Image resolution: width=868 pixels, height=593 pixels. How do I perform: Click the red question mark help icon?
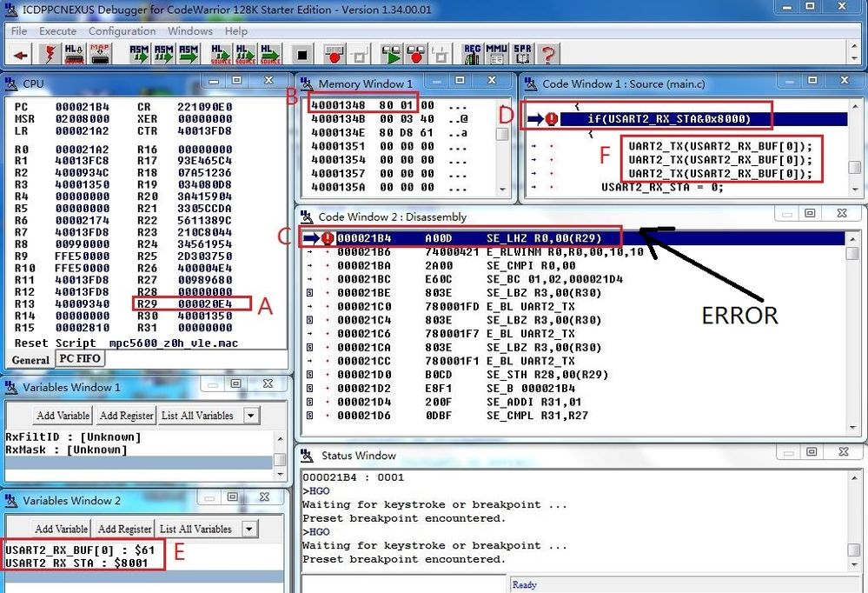[x=547, y=55]
